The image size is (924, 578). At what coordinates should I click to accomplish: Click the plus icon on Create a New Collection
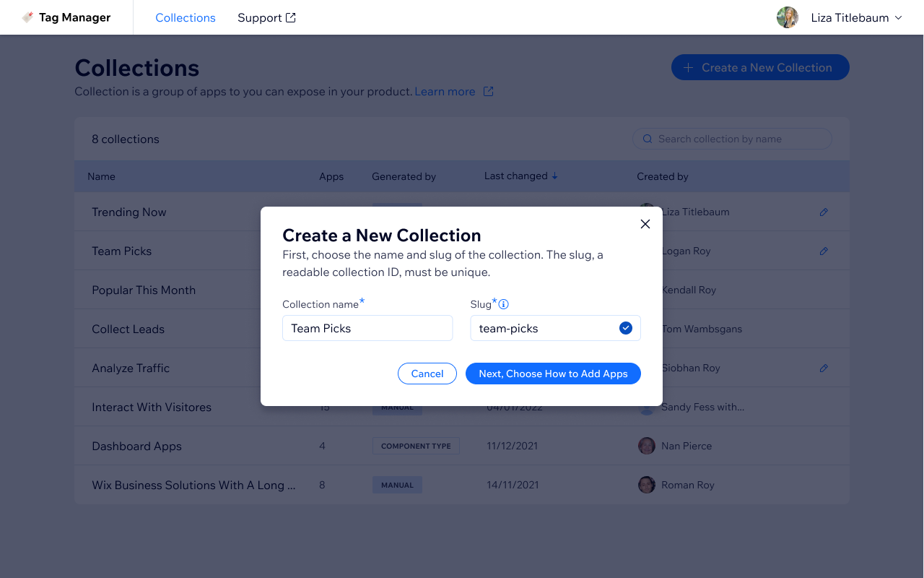[689, 67]
